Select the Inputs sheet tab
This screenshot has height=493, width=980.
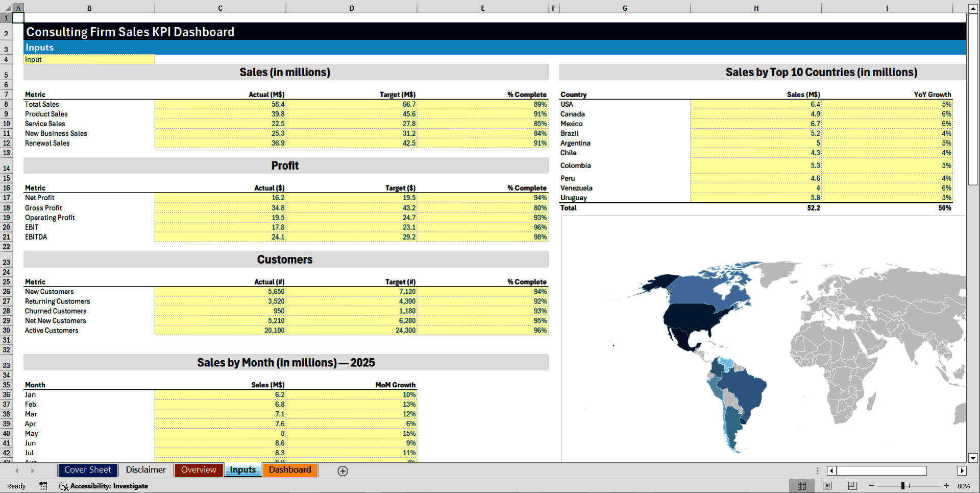click(x=242, y=470)
